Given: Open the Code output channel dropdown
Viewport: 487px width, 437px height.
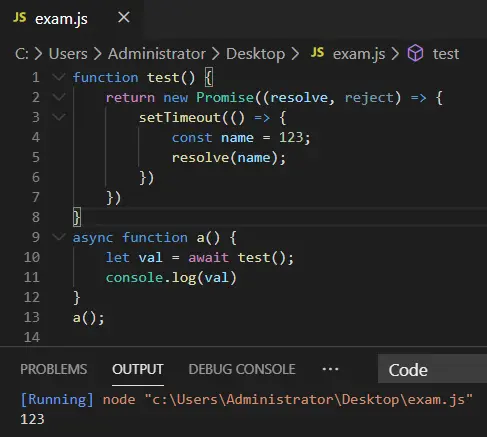Looking at the screenshot, I should point(432,370).
